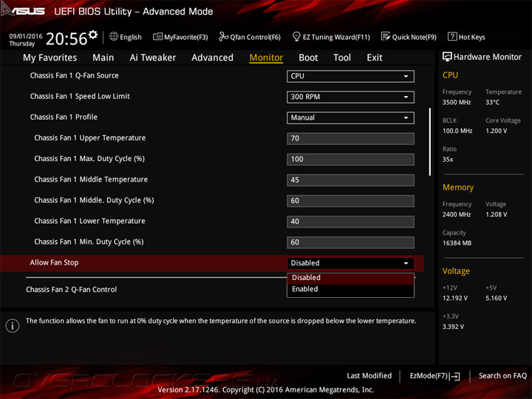Click the 12.192 V reading
The width and height of the screenshot is (532, 399).
[x=455, y=299]
